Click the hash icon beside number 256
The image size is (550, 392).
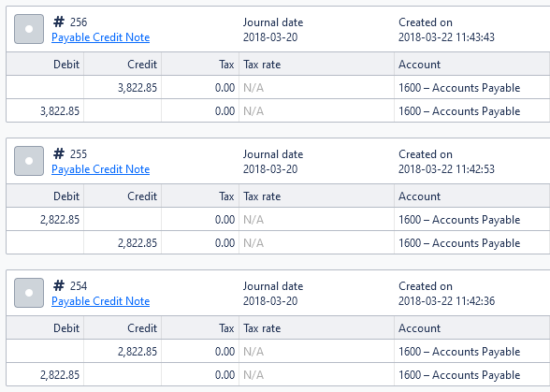(59, 22)
